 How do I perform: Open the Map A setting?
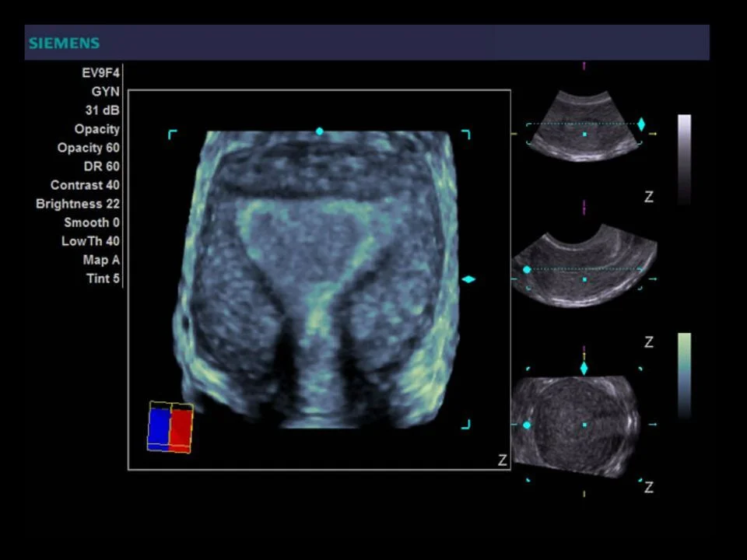coord(101,260)
